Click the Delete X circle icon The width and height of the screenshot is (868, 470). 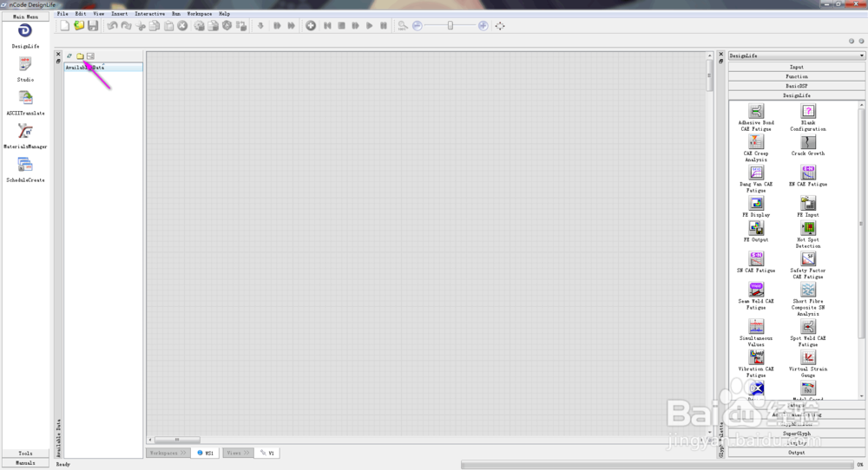point(182,25)
